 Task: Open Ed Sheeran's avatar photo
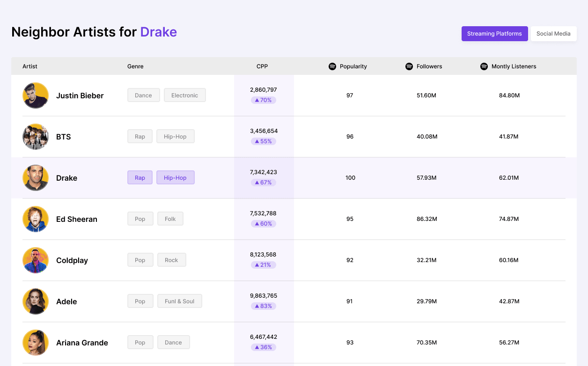coord(36,219)
